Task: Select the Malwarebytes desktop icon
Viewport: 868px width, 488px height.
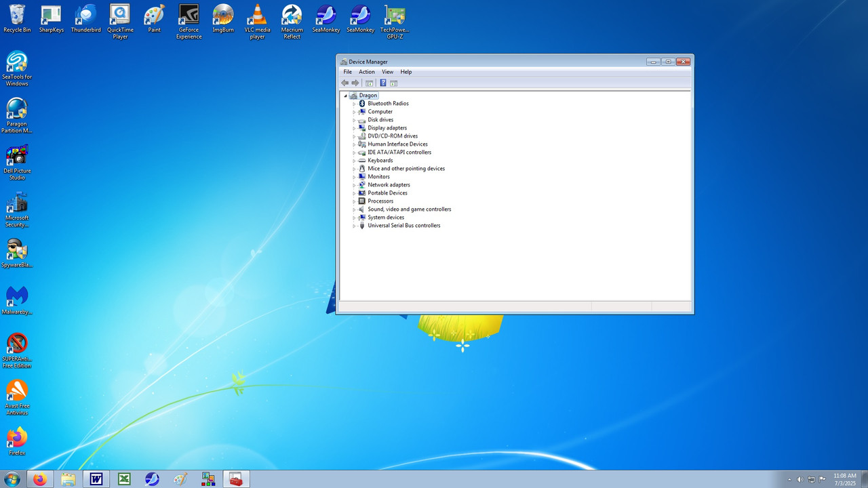Action: click(17, 300)
